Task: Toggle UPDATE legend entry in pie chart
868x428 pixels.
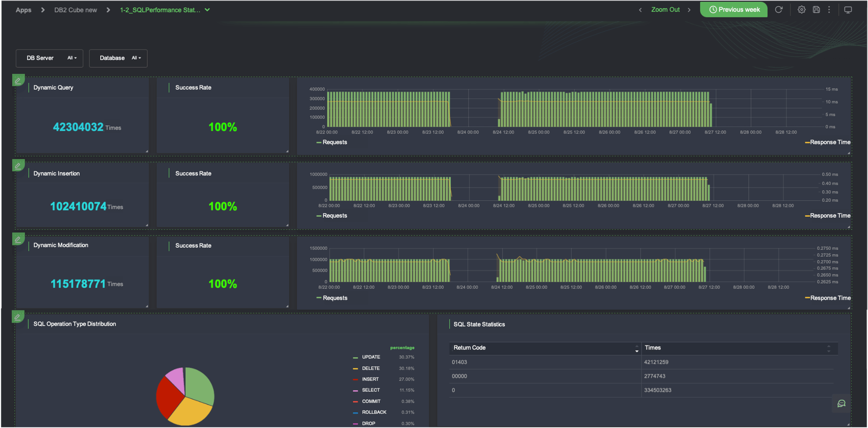Action: tap(371, 357)
